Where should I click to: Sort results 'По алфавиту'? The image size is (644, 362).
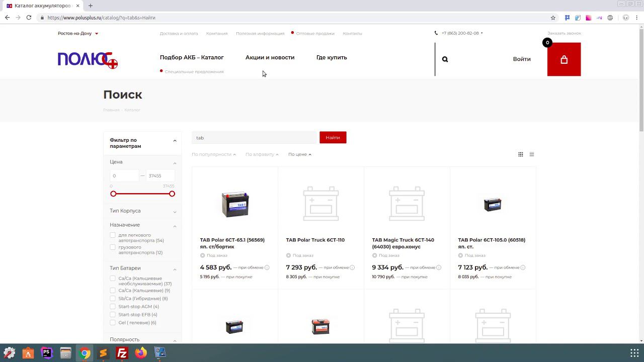[262, 154]
